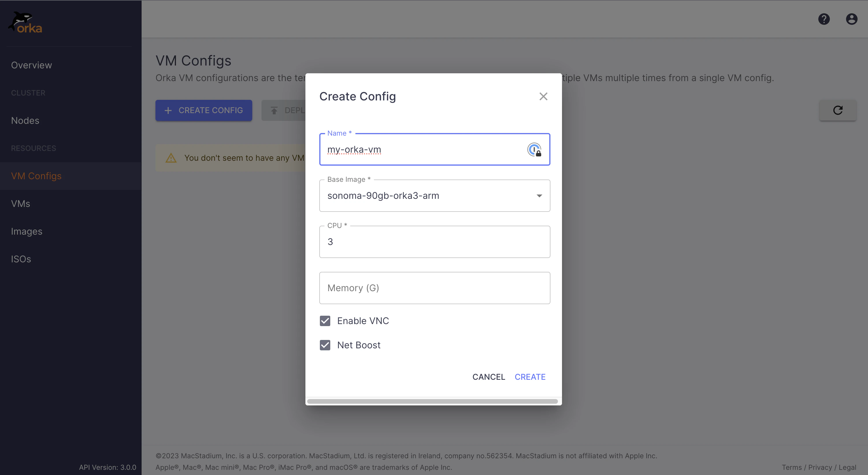
Task: Toggle the Net Boost checkbox
Action: click(x=325, y=345)
